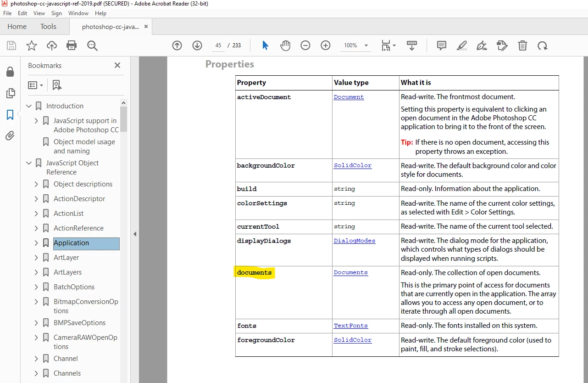This screenshot has width=588, height=383.
Task: Open bookmarks options dropdown menu
Action: (x=36, y=85)
